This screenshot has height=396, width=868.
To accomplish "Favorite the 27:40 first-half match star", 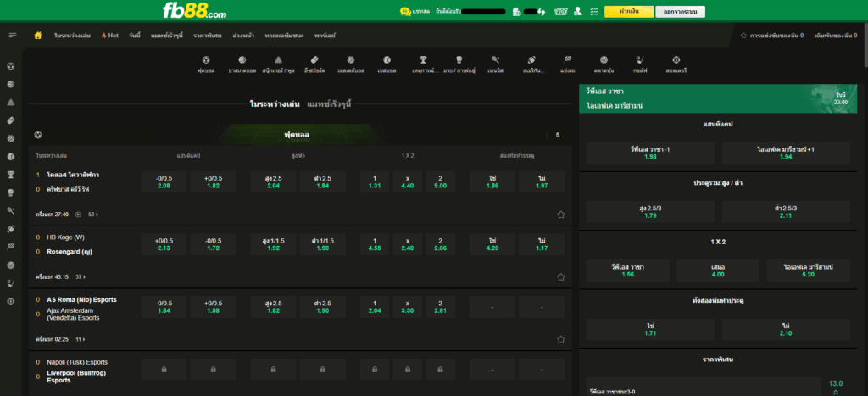I will [x=561, y=215].
